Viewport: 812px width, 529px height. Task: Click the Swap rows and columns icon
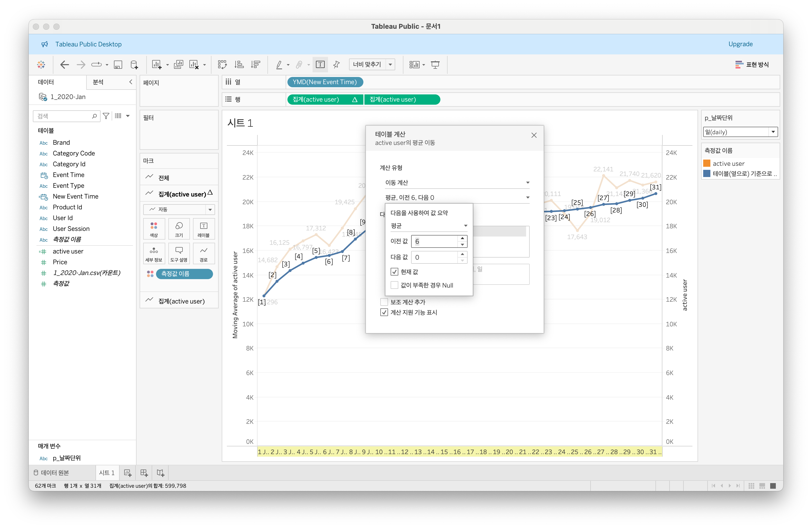coord(222,64)
